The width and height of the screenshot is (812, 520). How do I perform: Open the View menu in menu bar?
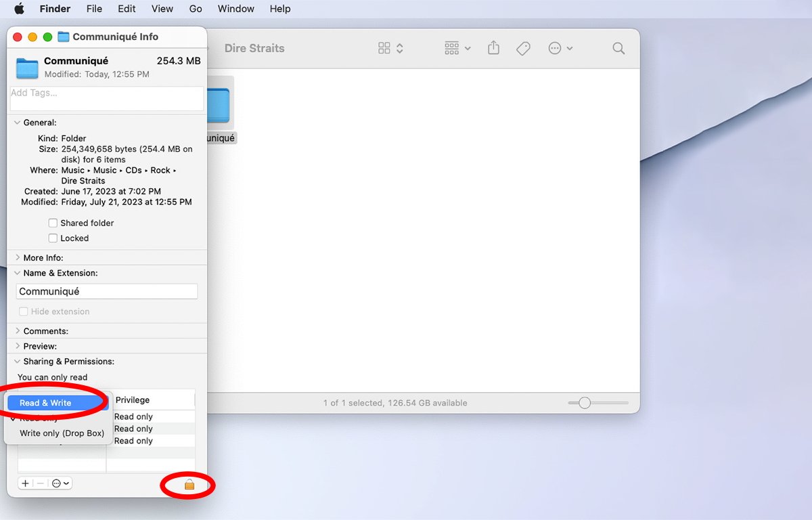[x=162, y=9]
